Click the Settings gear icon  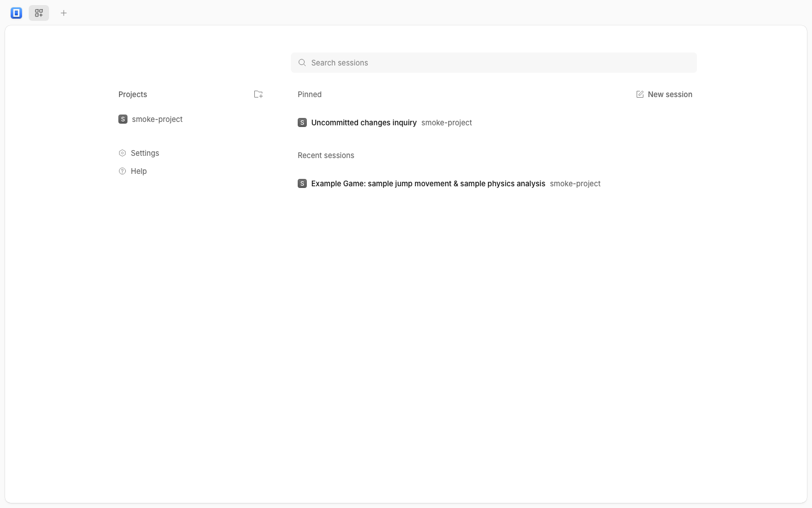point(122,153)
